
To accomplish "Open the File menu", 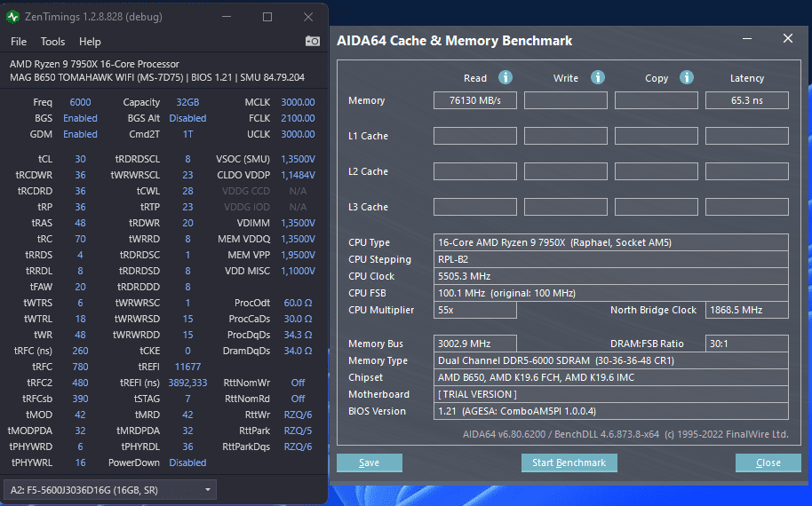I will pyautogui.click(x=19, y=42).
